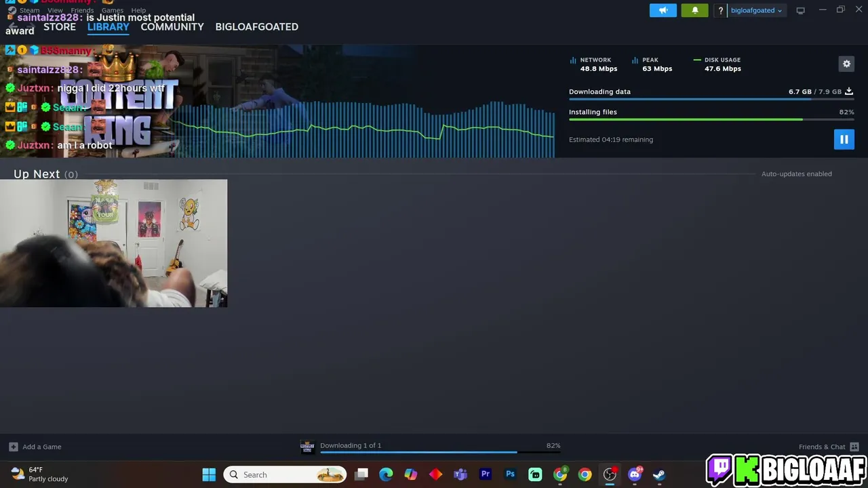Viewport: 868px width, 488px height.
Task: Expand the bigloafgoated account dropdown
Action: pos(756,10)
